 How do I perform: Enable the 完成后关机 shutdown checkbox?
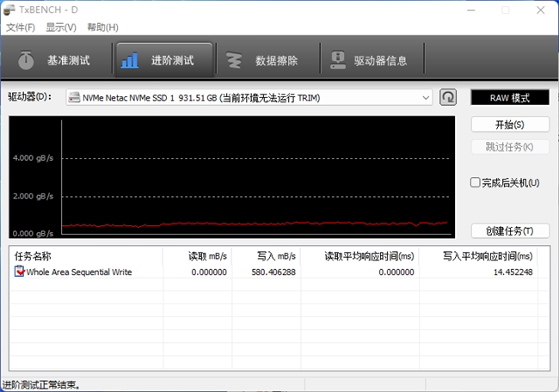[476, 182]
